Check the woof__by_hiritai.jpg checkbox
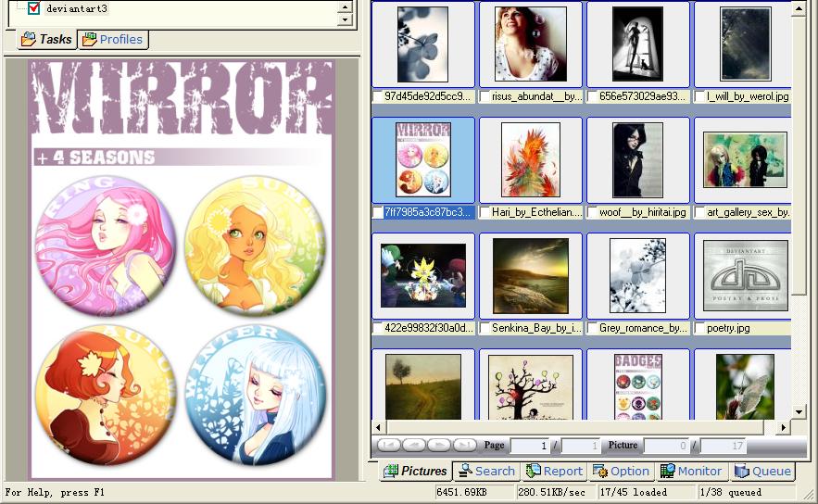Viewport: 818px width, 504px height. pos(593,212)
